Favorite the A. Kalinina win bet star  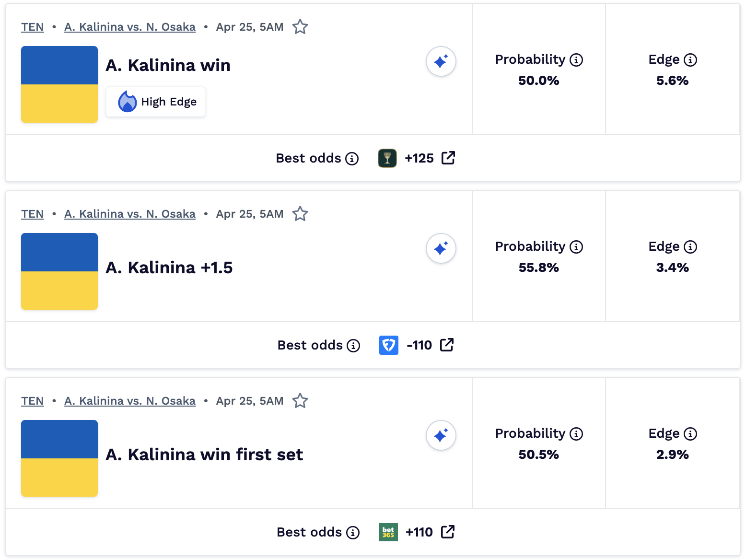300,27
